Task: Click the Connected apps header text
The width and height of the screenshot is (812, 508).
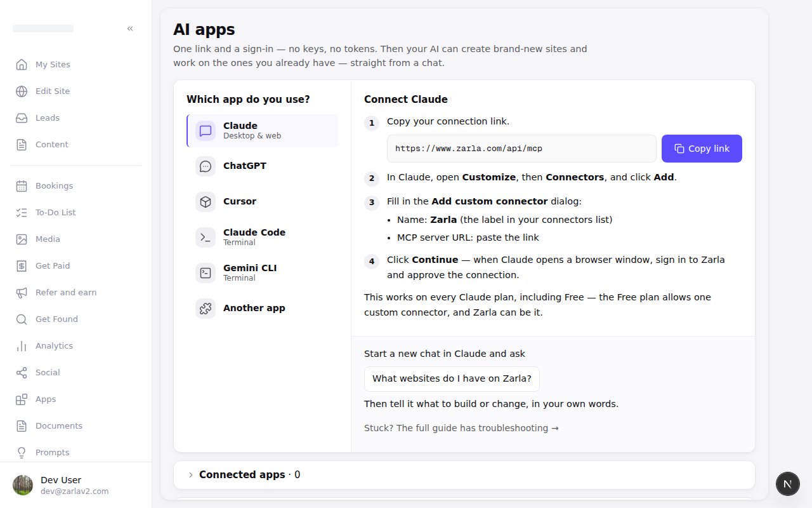Action: pyautogui.click(x=242, y=475)
